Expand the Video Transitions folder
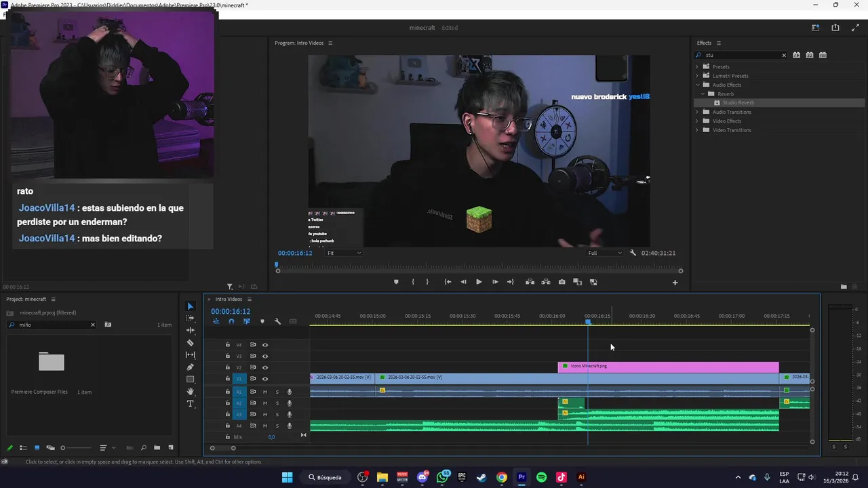The image size is (868, 488). point(696,130)
